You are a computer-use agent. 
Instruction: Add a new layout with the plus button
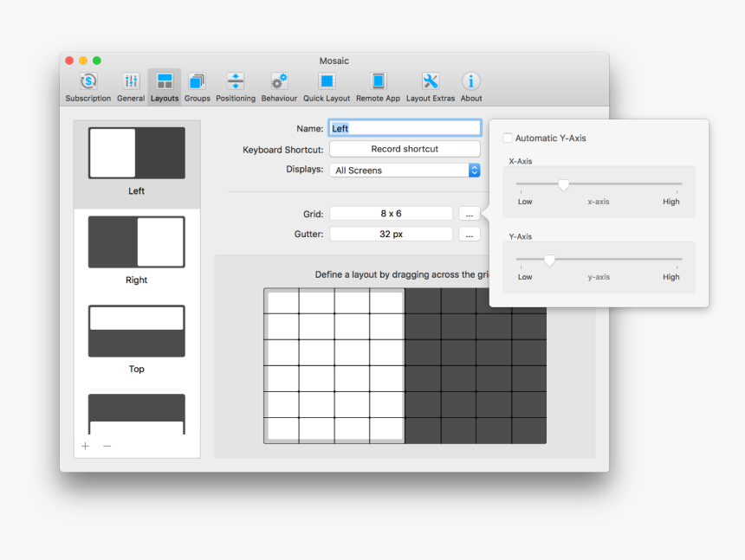[x=85, y=446]
